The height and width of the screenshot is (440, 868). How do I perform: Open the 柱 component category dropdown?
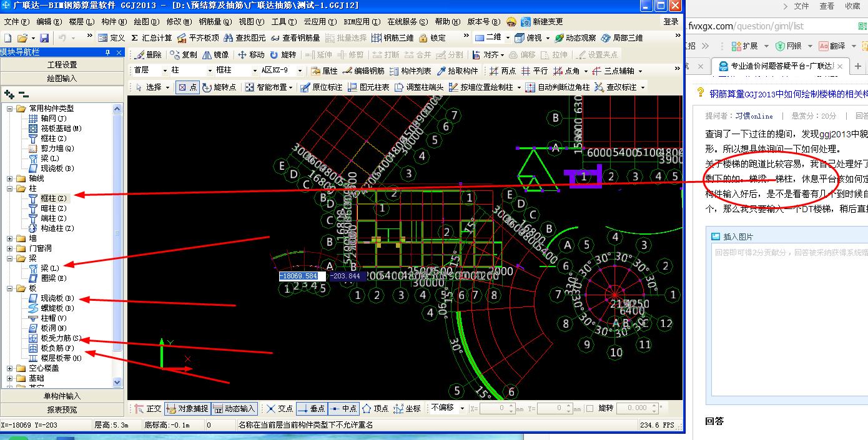click(x=210, y=71)
